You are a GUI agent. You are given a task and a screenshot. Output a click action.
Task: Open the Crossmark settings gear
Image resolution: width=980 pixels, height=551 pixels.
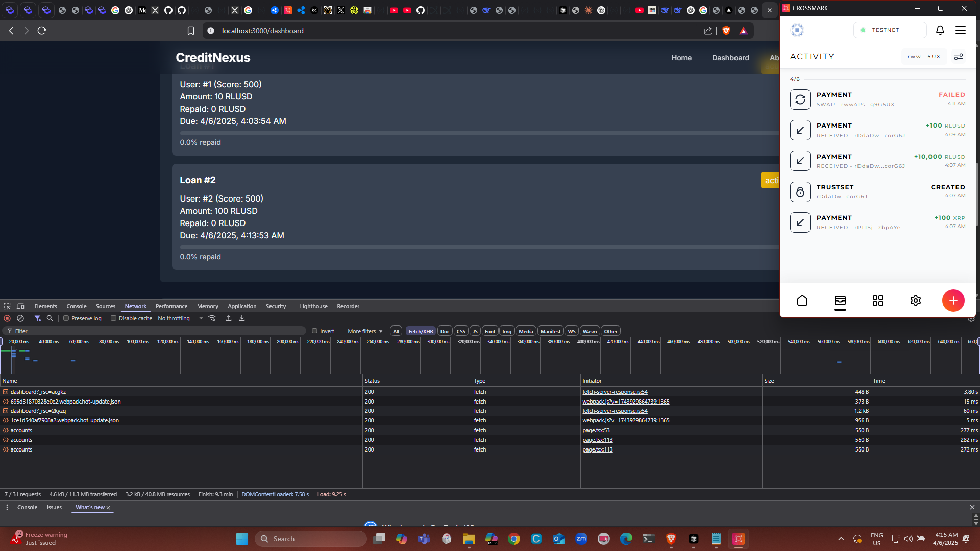tap(915, 300)
